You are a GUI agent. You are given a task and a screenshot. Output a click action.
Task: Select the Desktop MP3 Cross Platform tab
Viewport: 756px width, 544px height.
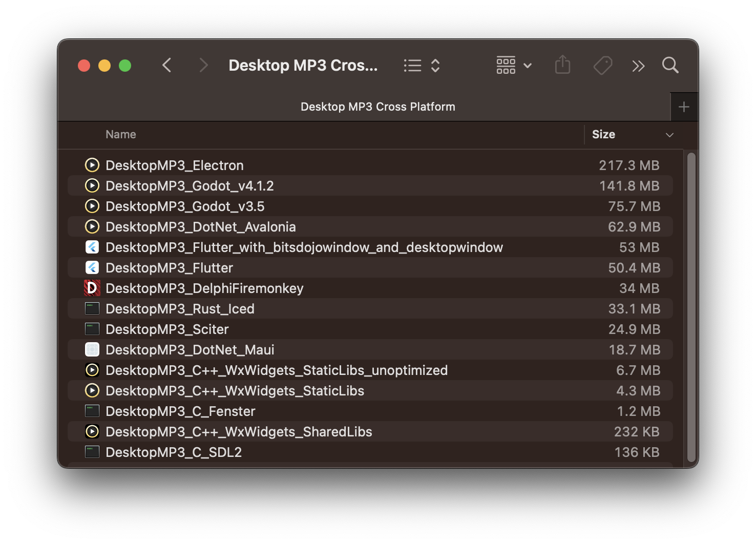click(378, 107)
